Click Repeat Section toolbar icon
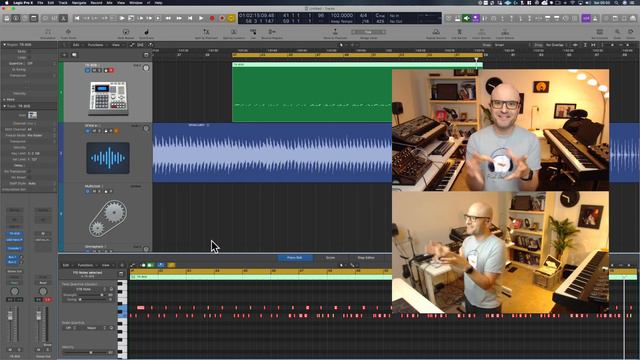Image resolution: width=640 pixels, height=360 pixels. pyautogui.click(x=436, y=32)
